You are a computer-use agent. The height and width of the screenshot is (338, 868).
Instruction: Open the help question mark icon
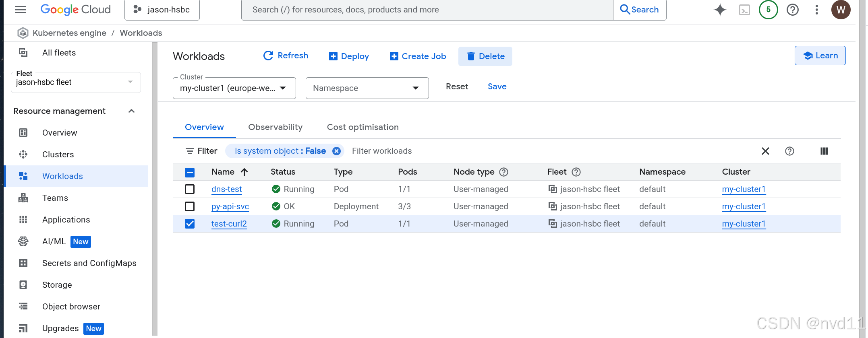point(792,10)
